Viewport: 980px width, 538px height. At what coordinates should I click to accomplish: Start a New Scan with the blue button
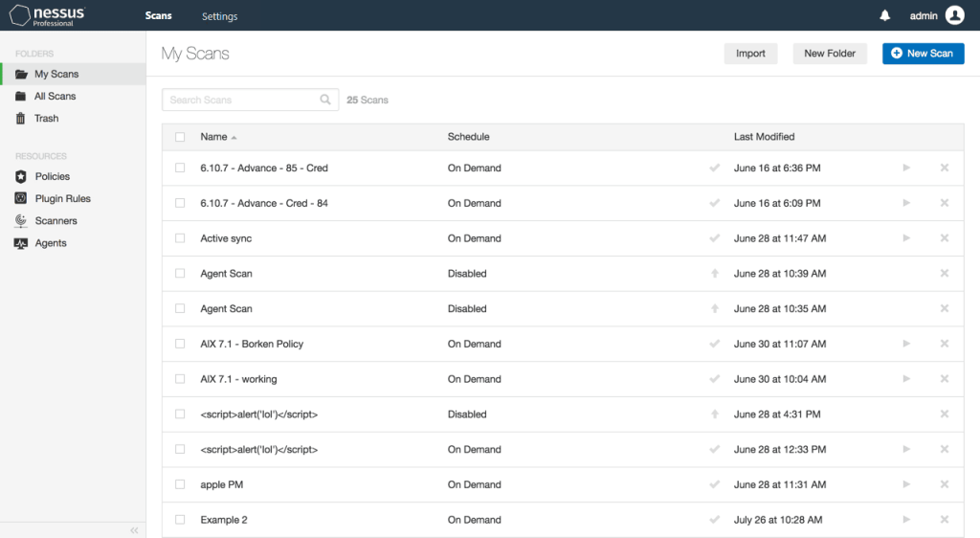pyautogui.click(x=924, y=53)
